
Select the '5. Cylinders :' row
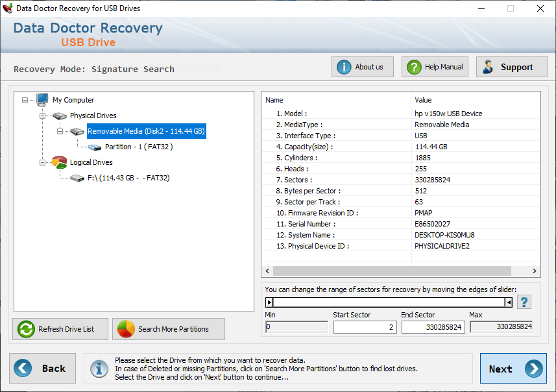(401, 158)
